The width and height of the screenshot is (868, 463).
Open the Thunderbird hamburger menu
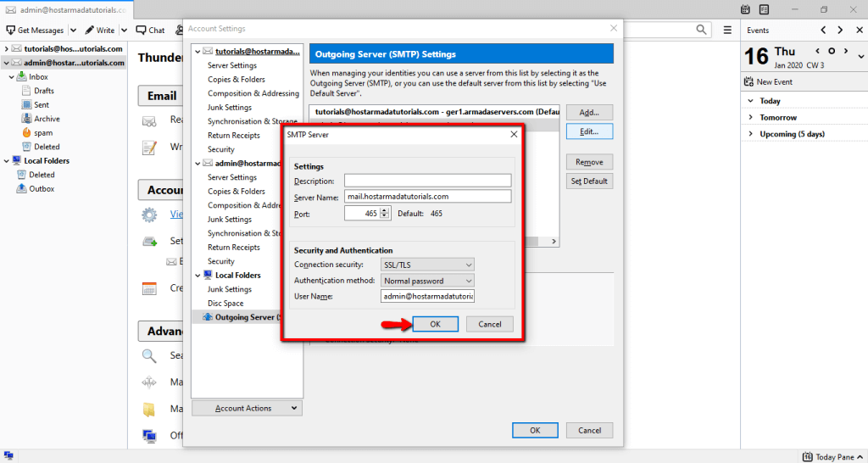pos(727,30)
